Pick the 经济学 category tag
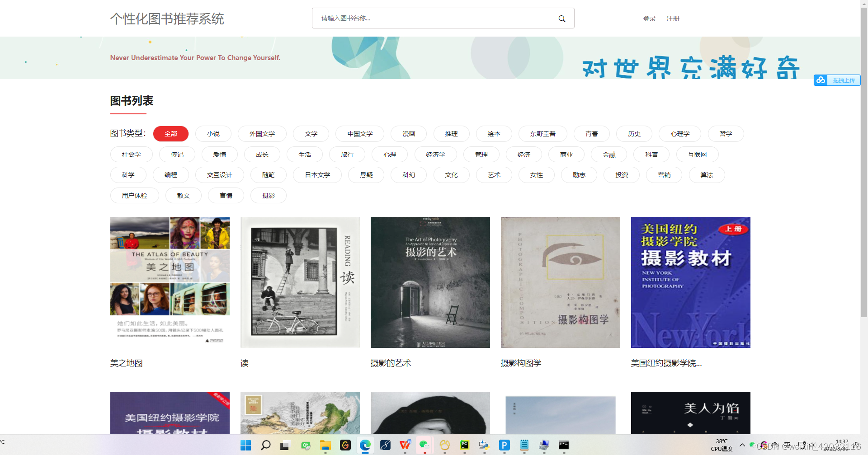 [435, 155]
